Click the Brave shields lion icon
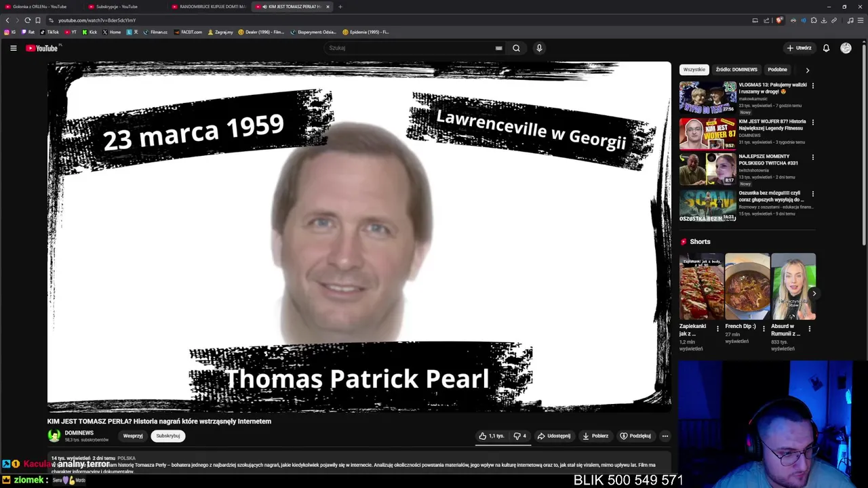The image size is (868, 488). tap(779, 20)
